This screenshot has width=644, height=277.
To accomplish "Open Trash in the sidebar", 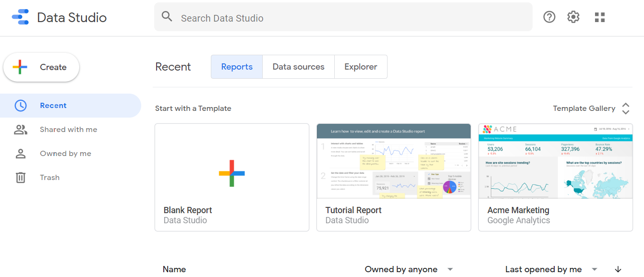I will [x=71, y=178].
